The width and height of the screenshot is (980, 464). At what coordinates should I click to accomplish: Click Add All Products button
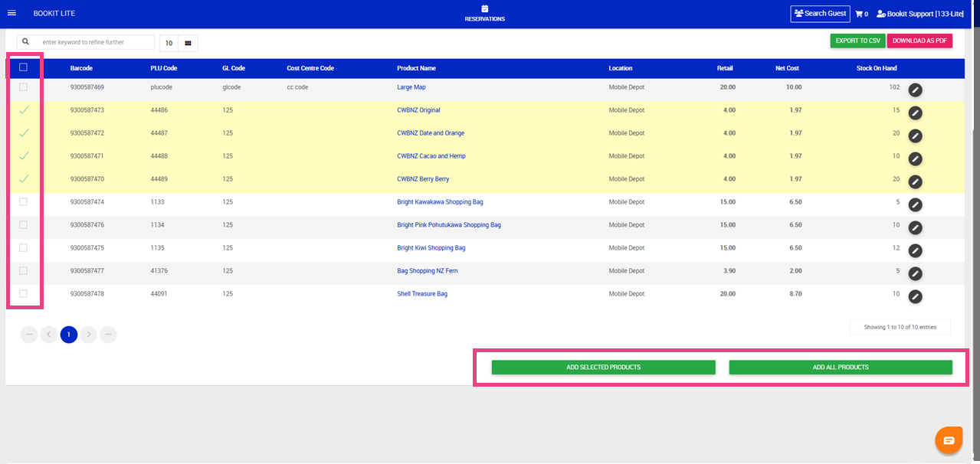pos(841,368)
